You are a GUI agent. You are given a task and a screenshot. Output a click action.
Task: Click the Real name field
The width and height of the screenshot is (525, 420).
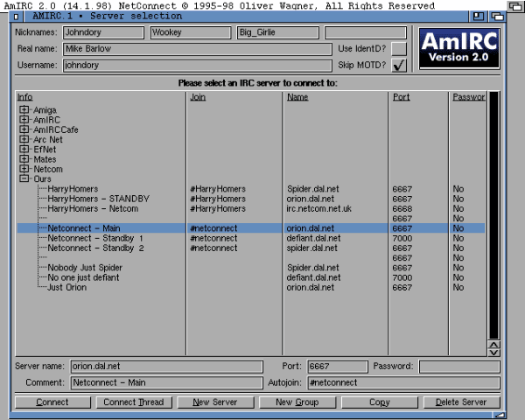[x=198, y=49]
